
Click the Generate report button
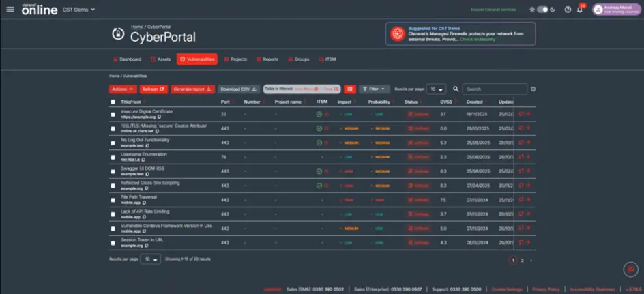tap(192, 89)
